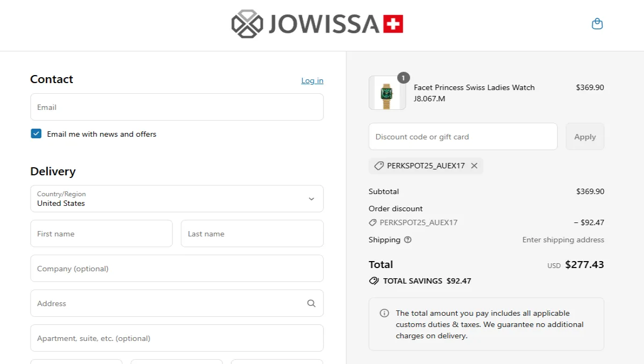Click the J8.067.M model number
This screenshot has width=644, height=364.
[429, 99]
